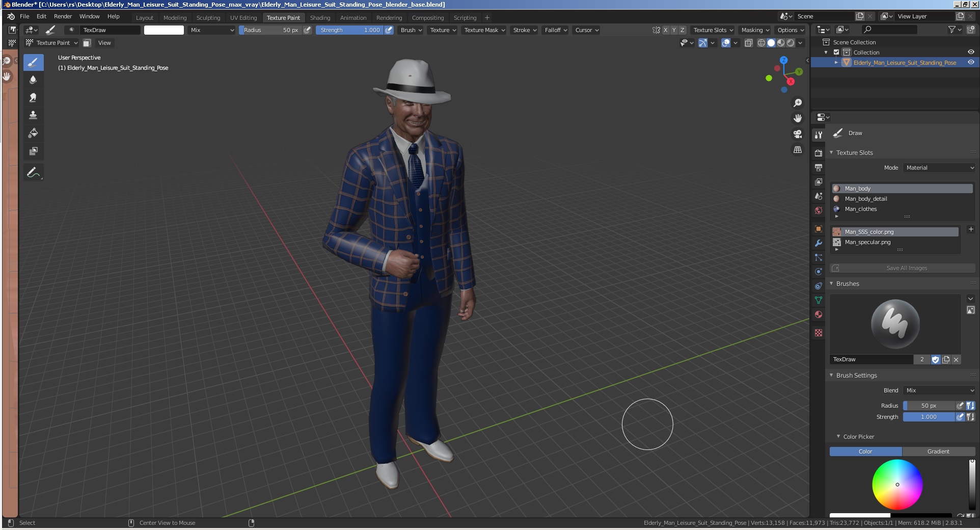Image resolution: width=980 pixels, height=530 pixels.
Task: Create new collection in outliner header
Action: coord(971,30)
